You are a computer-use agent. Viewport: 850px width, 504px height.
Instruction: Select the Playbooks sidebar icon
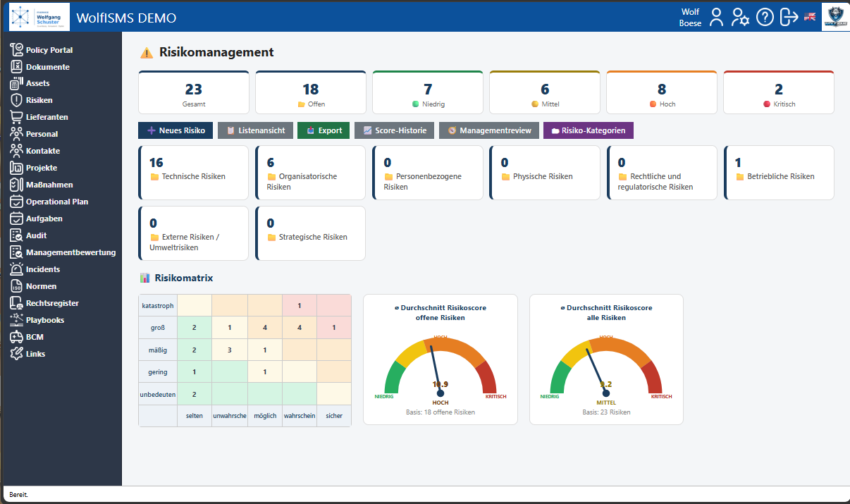16,320
